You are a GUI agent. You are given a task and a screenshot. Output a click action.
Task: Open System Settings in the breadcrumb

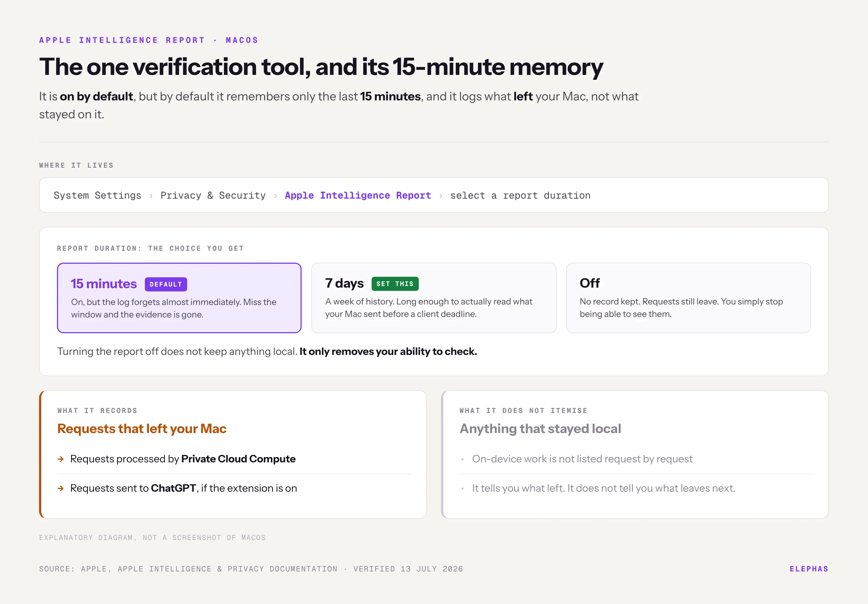click(98, 196)
